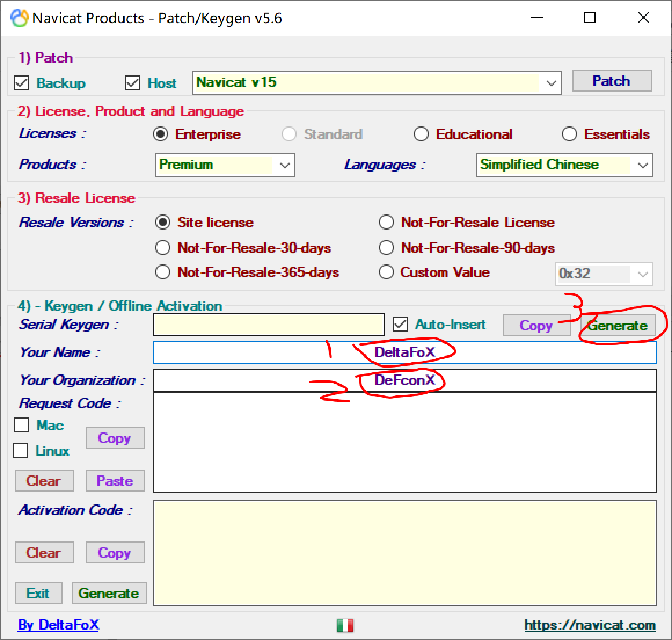Select Not-For-Resale License option
This screenshot has width=672, height=640.
[386, 222]
